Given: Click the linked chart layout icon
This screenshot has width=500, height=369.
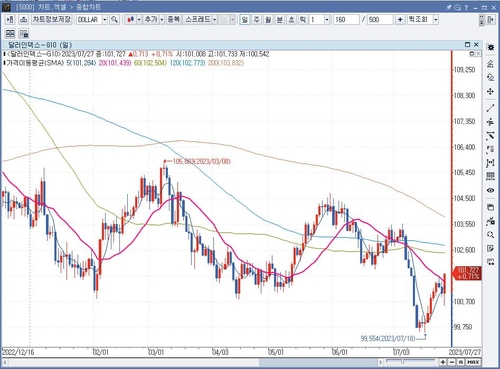Looking at the screenshot, I should [23, 33].
